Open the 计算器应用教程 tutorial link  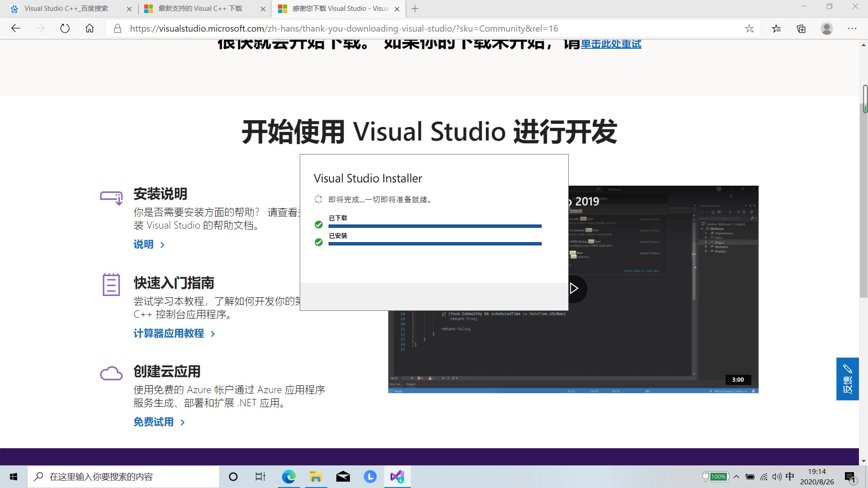pyautogui.click(x=174, y=333)
